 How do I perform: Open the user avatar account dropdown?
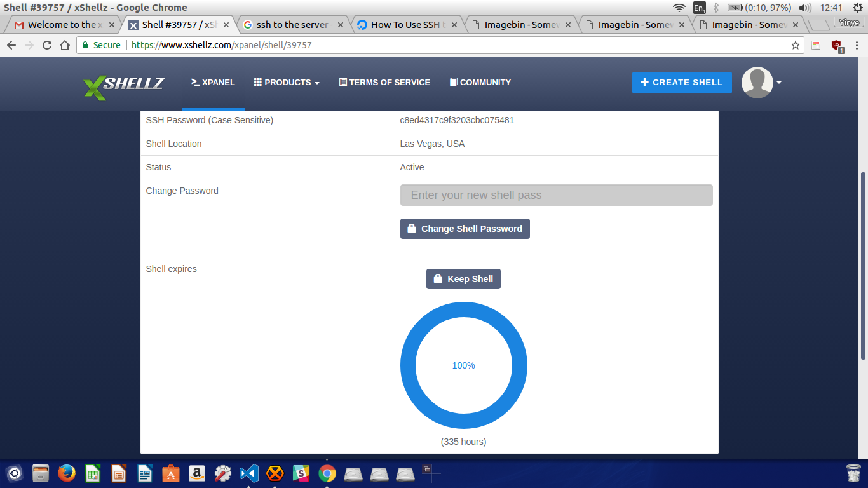[761, 83]
